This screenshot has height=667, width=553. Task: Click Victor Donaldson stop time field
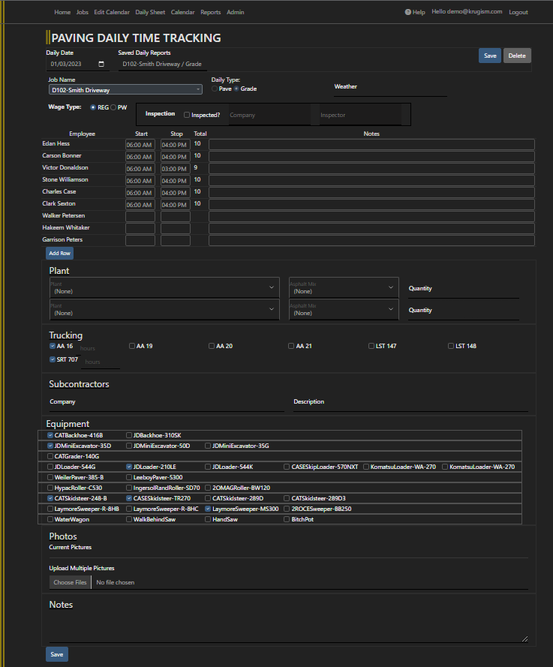pos(175,168)
